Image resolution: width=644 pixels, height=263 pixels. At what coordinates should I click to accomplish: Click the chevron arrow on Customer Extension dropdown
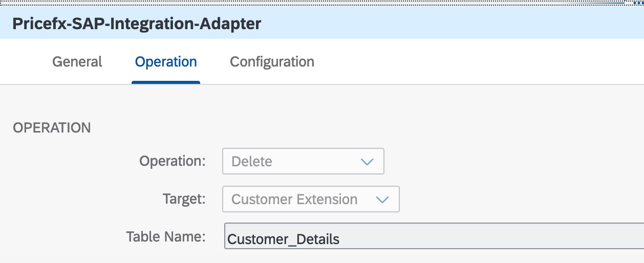pos(382,200)
